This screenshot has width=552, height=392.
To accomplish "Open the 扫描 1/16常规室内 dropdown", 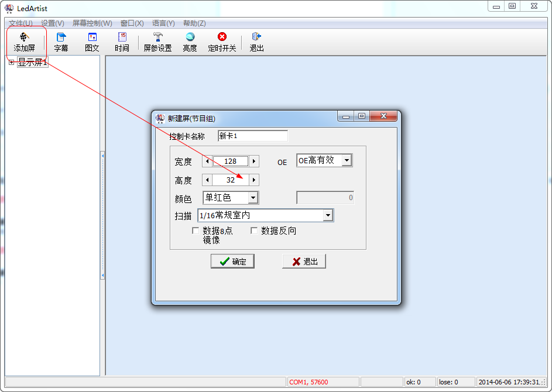I will (x=328, y=215).
